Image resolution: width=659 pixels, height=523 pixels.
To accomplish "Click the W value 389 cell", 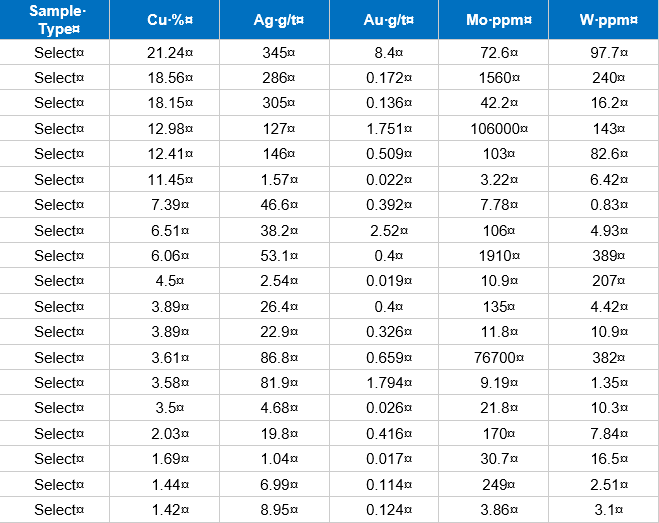I will [602, 255].
